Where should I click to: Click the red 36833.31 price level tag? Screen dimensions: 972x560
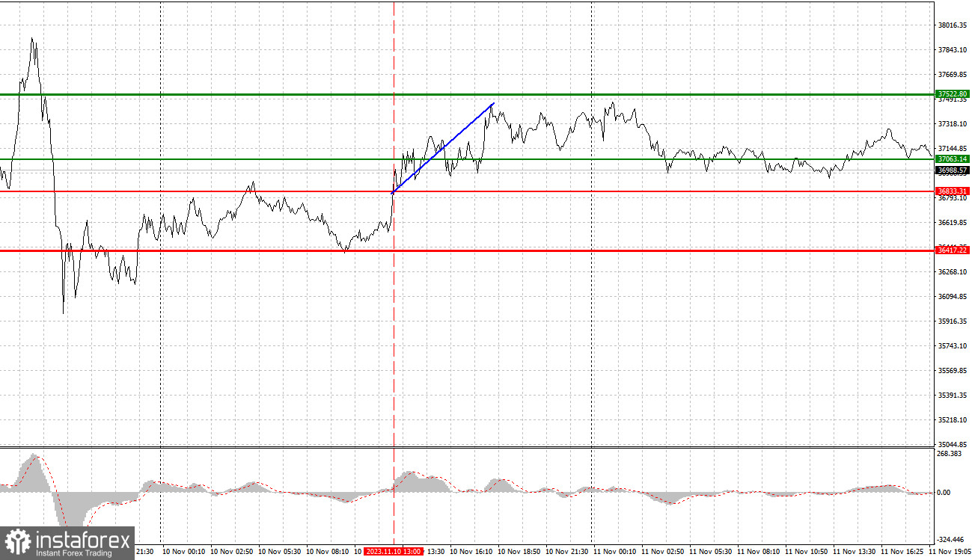(953, 191)
